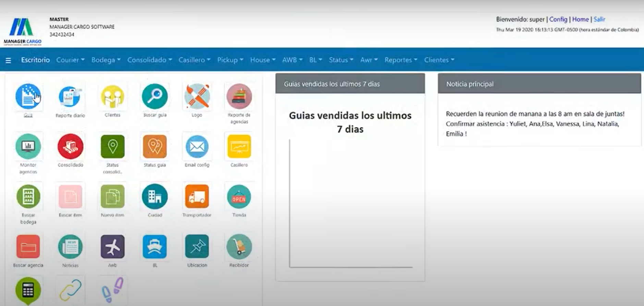Open the Clientes desktop icon
The image size is (644, 306).
pos(112,96)
